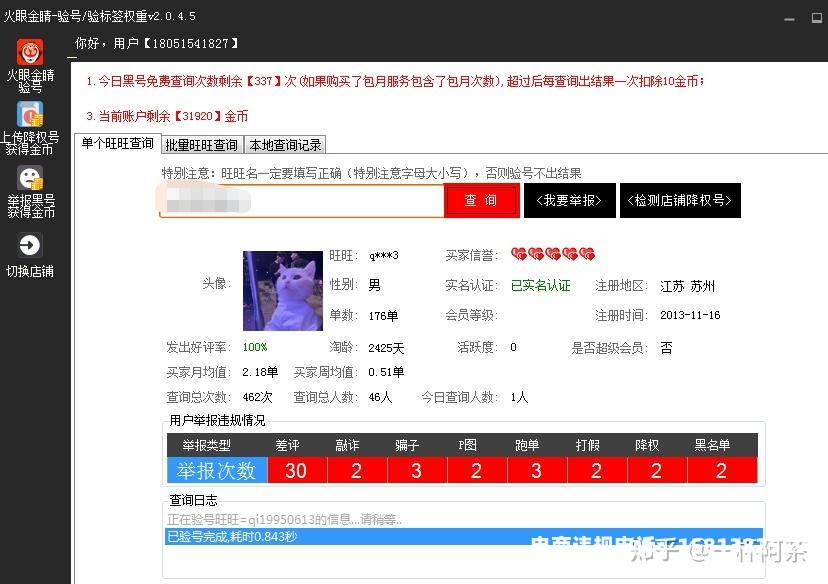Go to the 本地查询记录 tab
The height and width of the screenshot is (584, 828).
pos(285,145)
